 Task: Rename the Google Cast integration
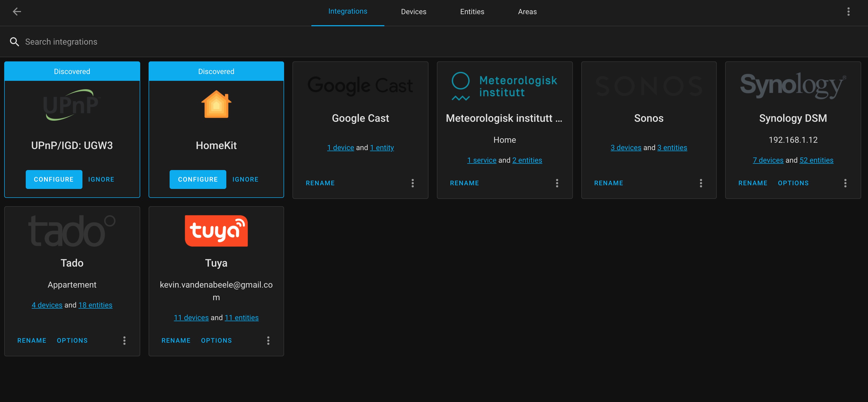[320, 183]
